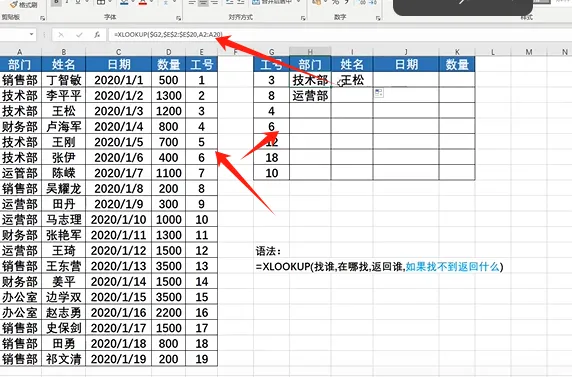The image size is (572, 377).
Task: Click the formula bar cancel X icon
Action: (61, 35)
